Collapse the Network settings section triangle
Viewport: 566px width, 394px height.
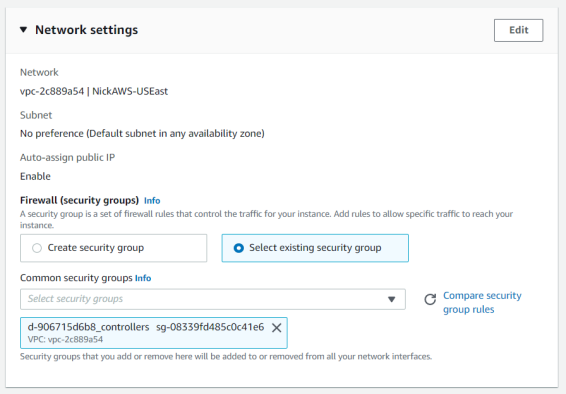[23, 30]
